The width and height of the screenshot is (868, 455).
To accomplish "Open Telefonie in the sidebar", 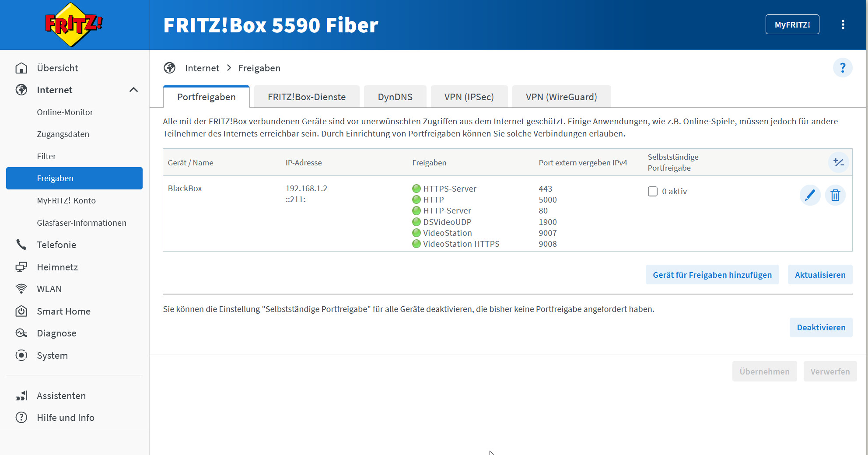I will pos(56,245).
